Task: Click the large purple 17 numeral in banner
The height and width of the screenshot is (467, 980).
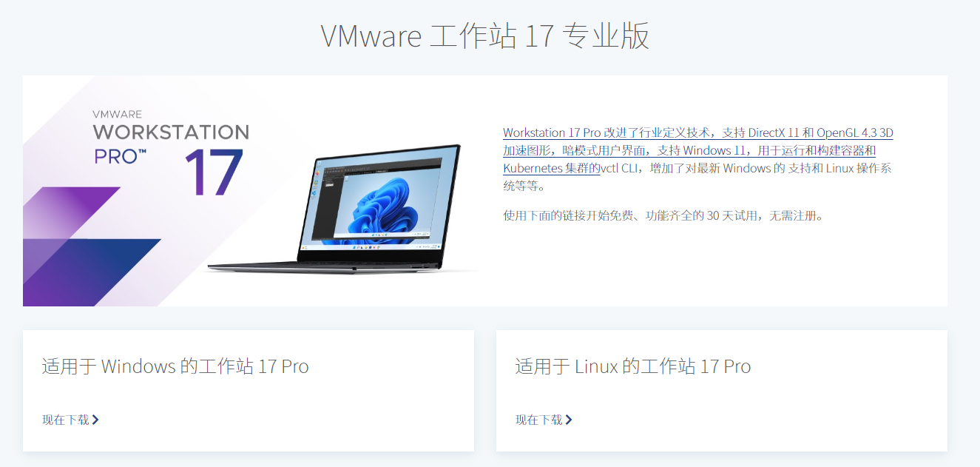Action: (214, 173)
